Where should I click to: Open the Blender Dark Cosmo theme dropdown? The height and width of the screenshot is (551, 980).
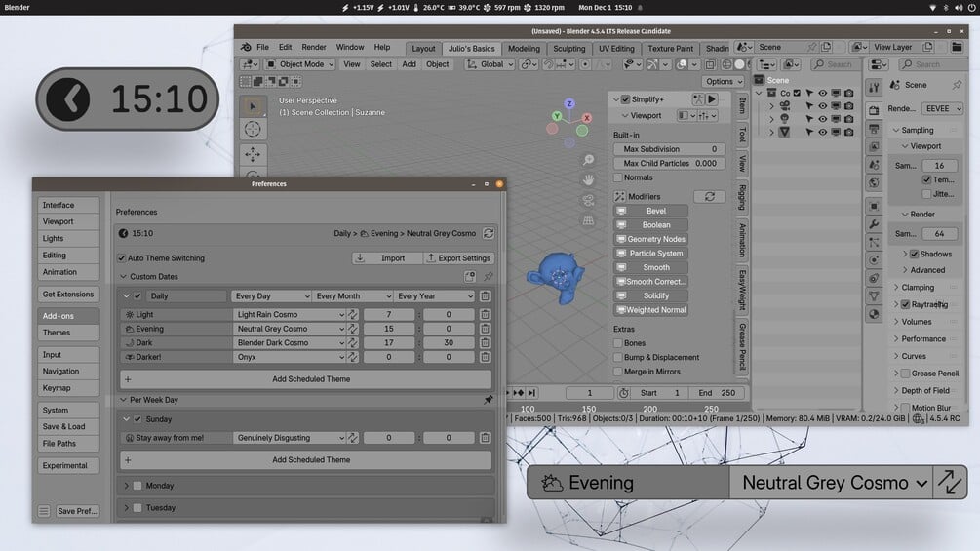click(x=290, y=342)
